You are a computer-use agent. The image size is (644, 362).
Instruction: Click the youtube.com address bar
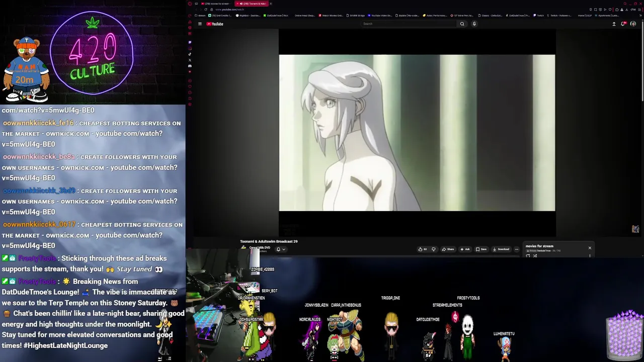pyautogui.click(x=229, y=10)
